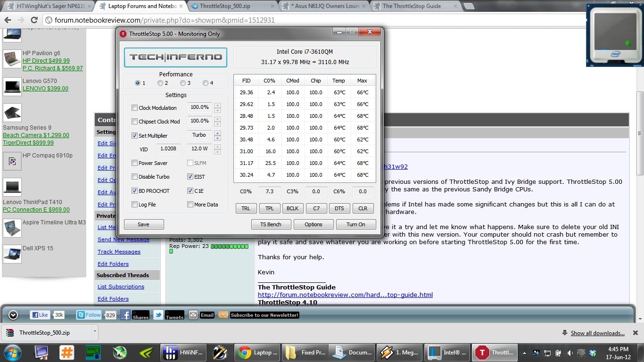
Task: Launch the green circuit-board taskbar icon
Action: [94, 352]
